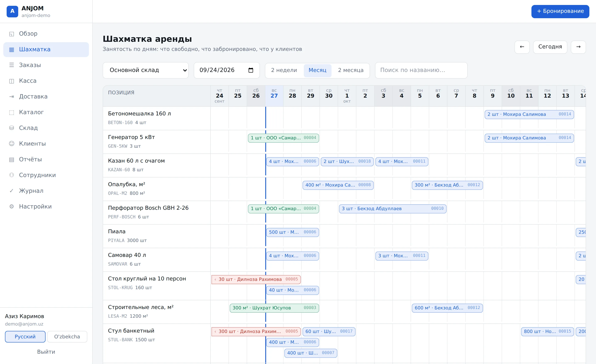Select the 2 недели range tab
Image resolution: width=596 pixels, height=364 pixels.
coord(284,70)
